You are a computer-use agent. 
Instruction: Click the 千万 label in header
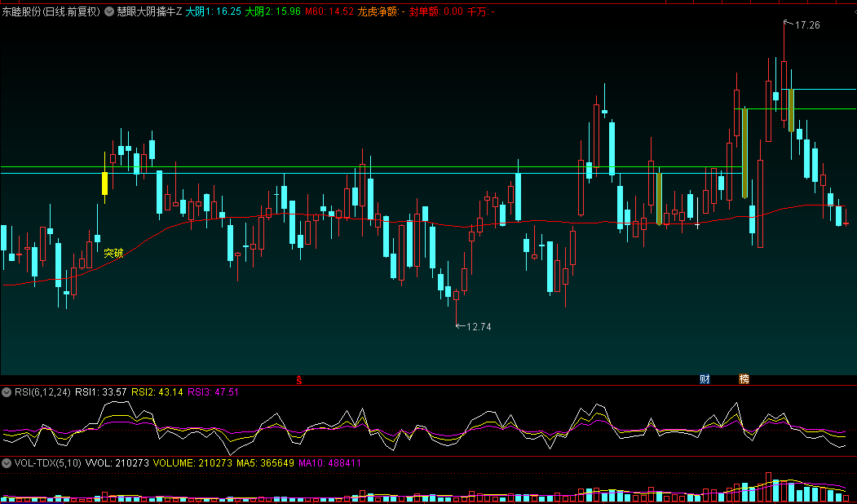(x=480, y=11)
